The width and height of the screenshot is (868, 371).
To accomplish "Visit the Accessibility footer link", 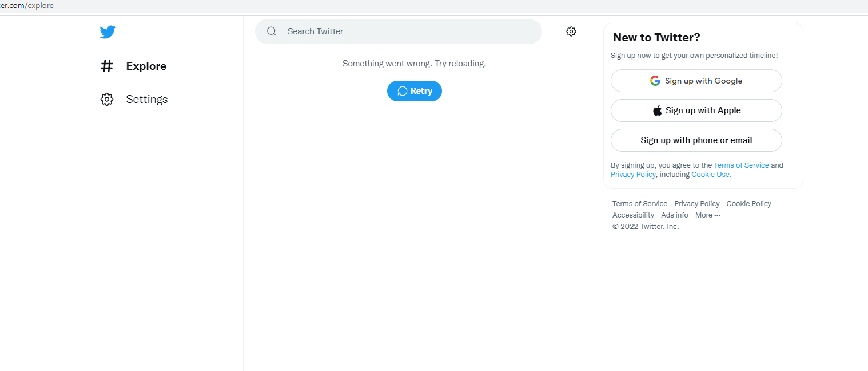I will tap(633, 215).
